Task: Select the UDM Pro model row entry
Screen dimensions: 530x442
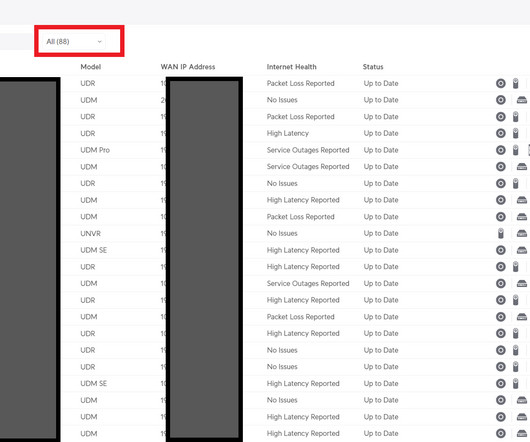Action: pos(95,150)
